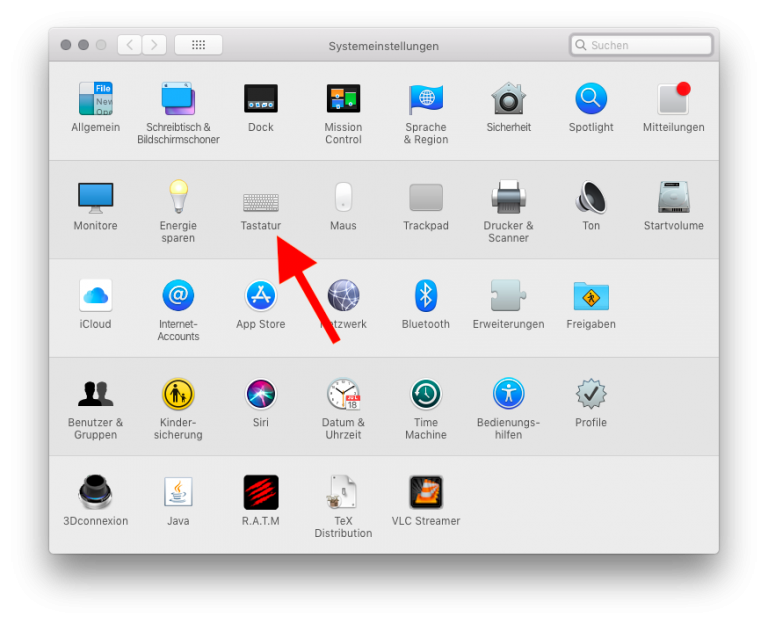
Task: Open the Allgemein preference pane
Action: pos(96,98)
